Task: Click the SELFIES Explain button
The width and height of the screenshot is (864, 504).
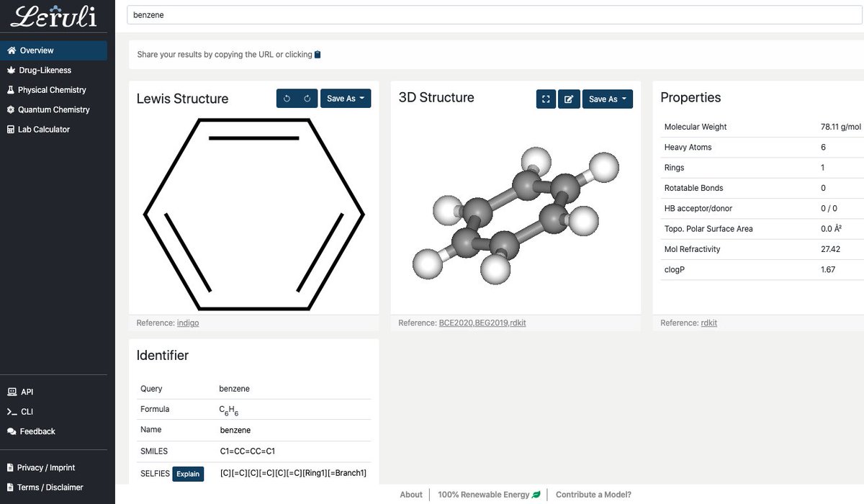Action: tap(188, 474)
